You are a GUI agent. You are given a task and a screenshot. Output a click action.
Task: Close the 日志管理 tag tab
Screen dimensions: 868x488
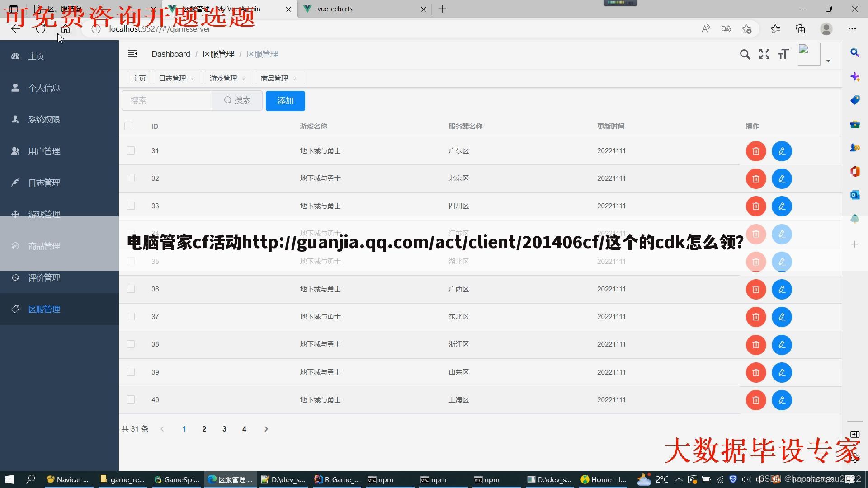(x=192, y=79)
